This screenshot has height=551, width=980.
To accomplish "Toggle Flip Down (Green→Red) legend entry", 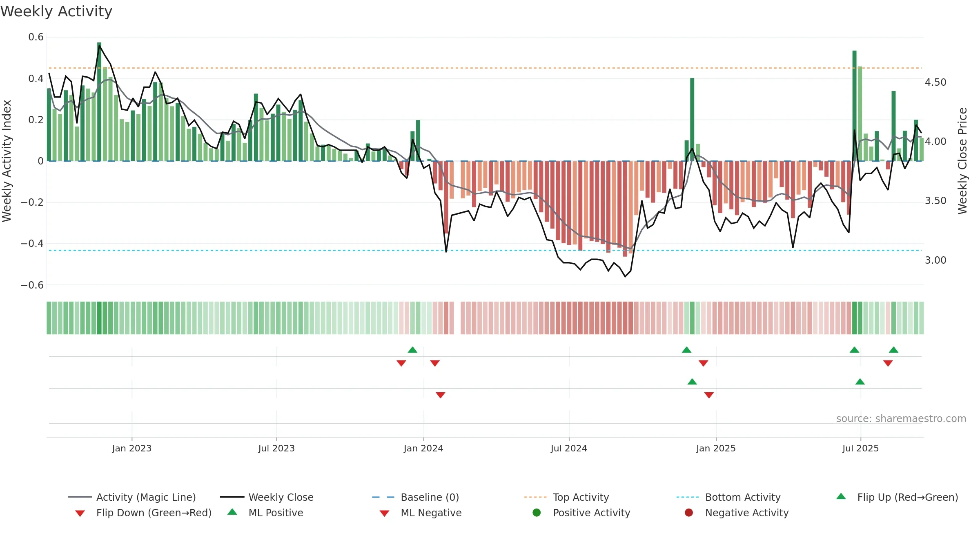I will click(143, 513).
